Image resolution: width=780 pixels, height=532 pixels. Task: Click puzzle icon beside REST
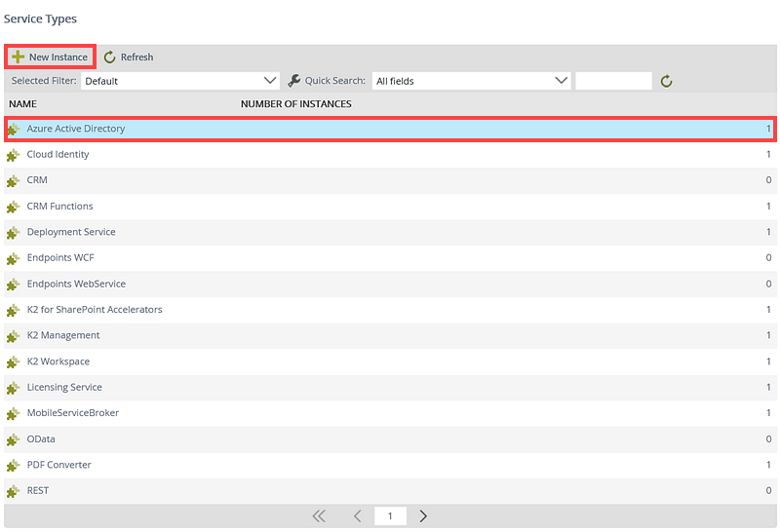pyautogui.click(x=13, y=491)
